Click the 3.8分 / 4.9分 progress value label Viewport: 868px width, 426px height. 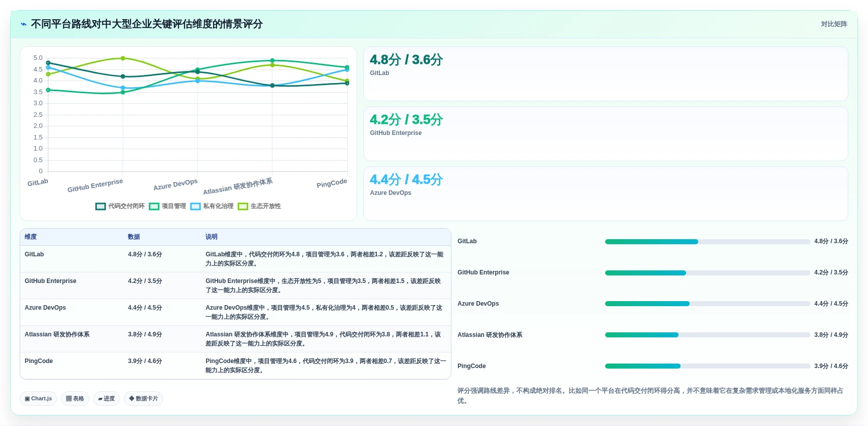pyautogui.click(x=831, y=335)
